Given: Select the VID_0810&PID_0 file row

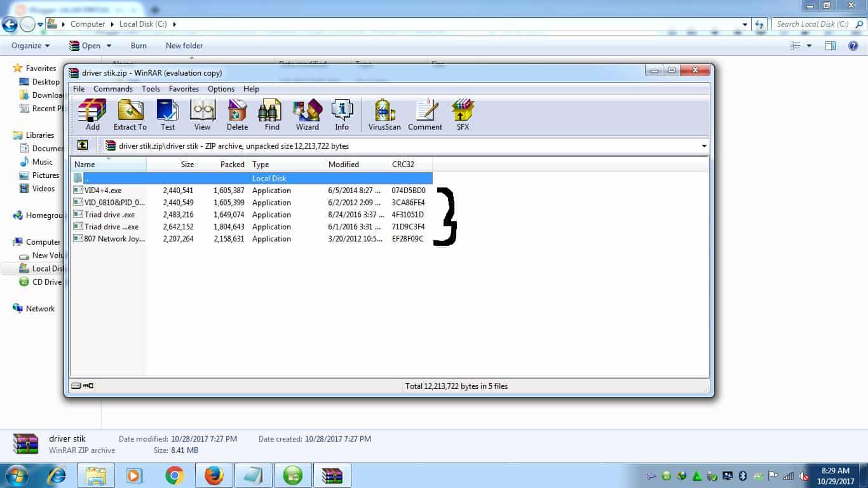Looking at the screenshot, I should 252,203.
